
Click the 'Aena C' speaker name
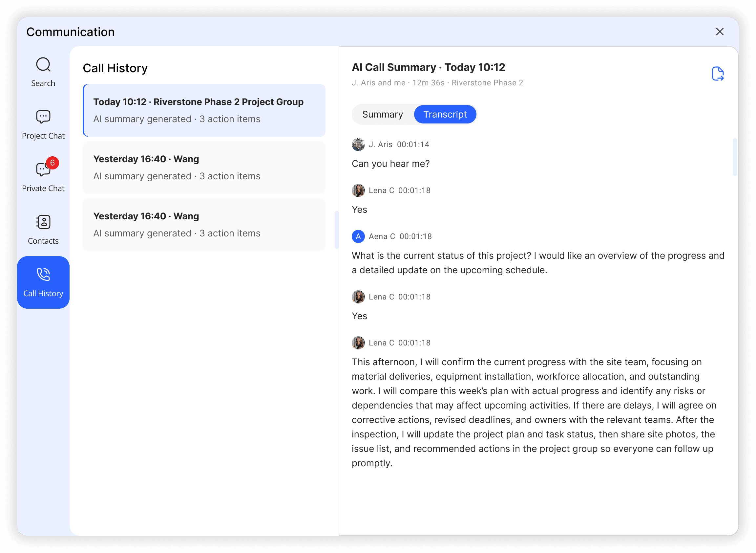tap(382, 237)
